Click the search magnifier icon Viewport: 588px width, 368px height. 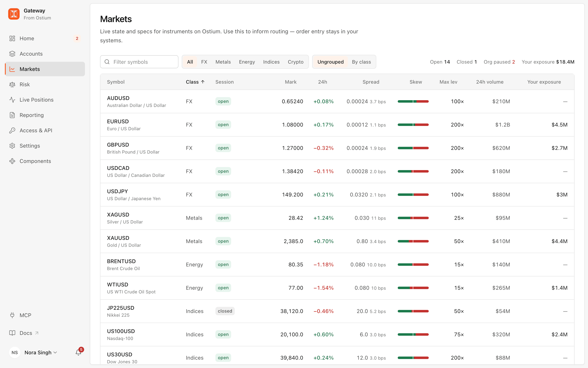click(107, 62)
